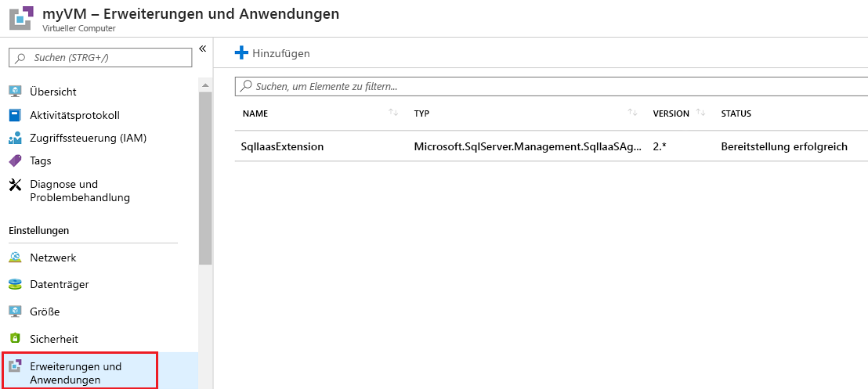868x389 pixels.
Task: Click the Hinzufügen button label
Action: [281, 54]
